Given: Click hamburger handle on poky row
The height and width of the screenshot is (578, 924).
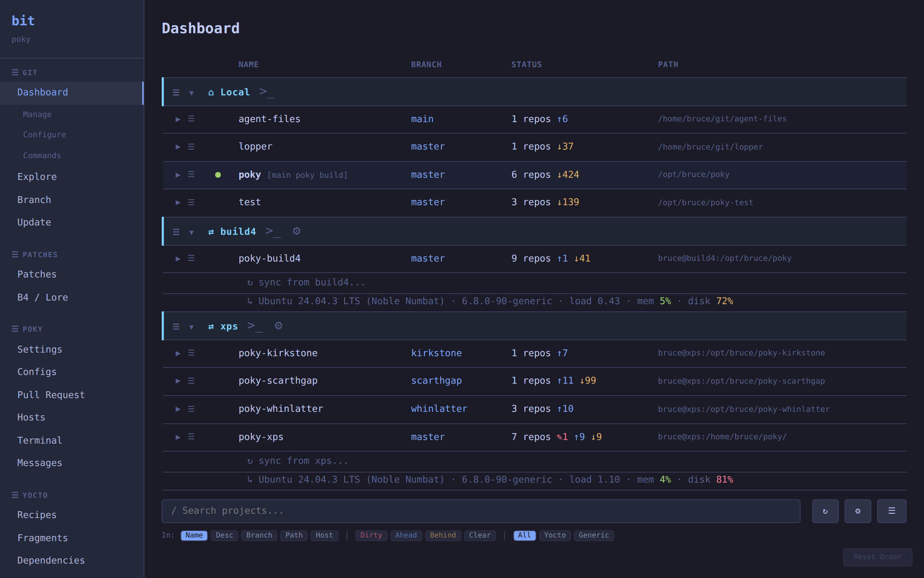Looking at the screenshot, I should tap(191, 174).
